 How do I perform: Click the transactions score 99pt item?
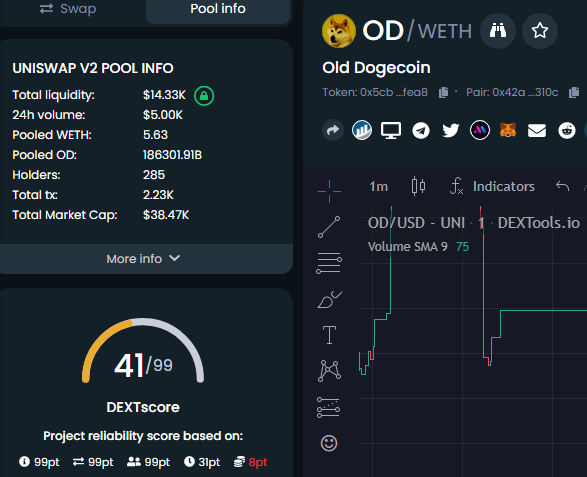pos(93,462)
